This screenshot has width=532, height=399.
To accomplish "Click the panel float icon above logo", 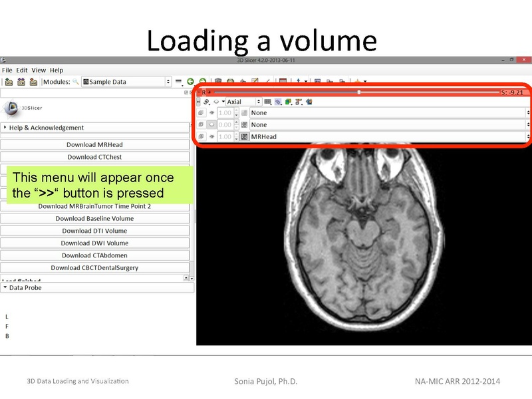I will 186,92.
